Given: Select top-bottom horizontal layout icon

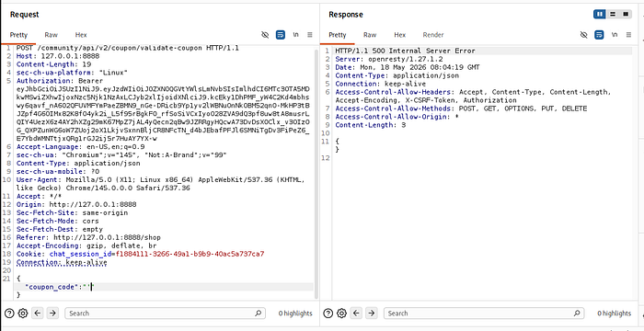Looking at the screenshot, I should point(613,15).
